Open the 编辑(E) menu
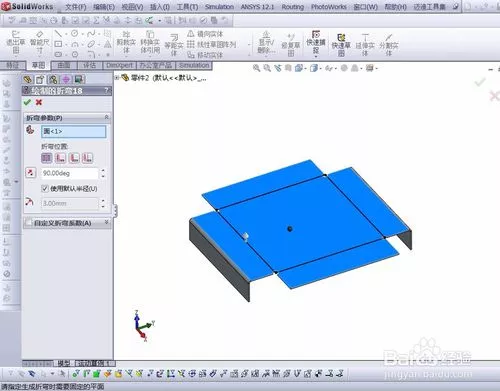The width and height of the screenshot is (500, 391). click(104, 7)
